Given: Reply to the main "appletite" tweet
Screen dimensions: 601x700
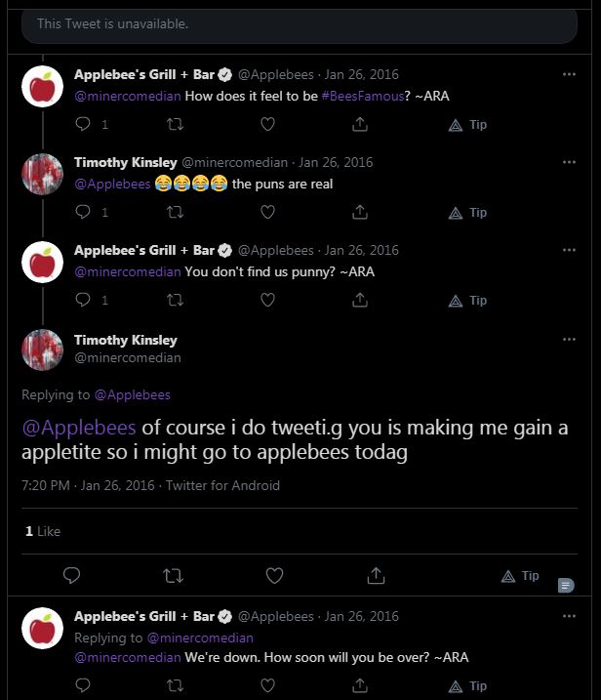Looking at the screenshot, I should coord(71,575).
